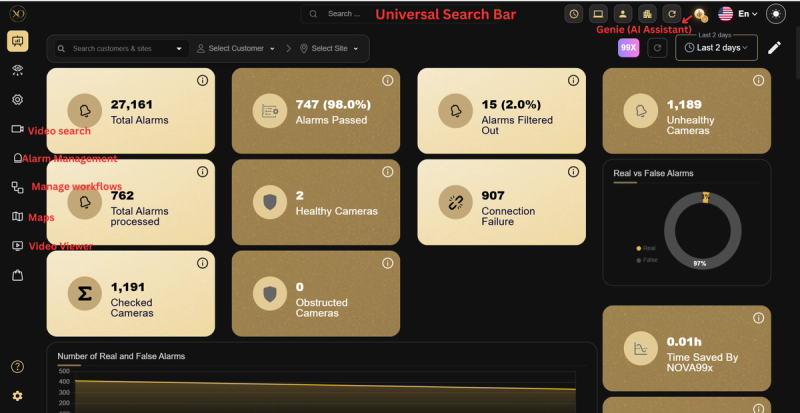Open Manage workflows icon
The height and width of the screenshot is (413, 800).
click(x=17, y=187)
